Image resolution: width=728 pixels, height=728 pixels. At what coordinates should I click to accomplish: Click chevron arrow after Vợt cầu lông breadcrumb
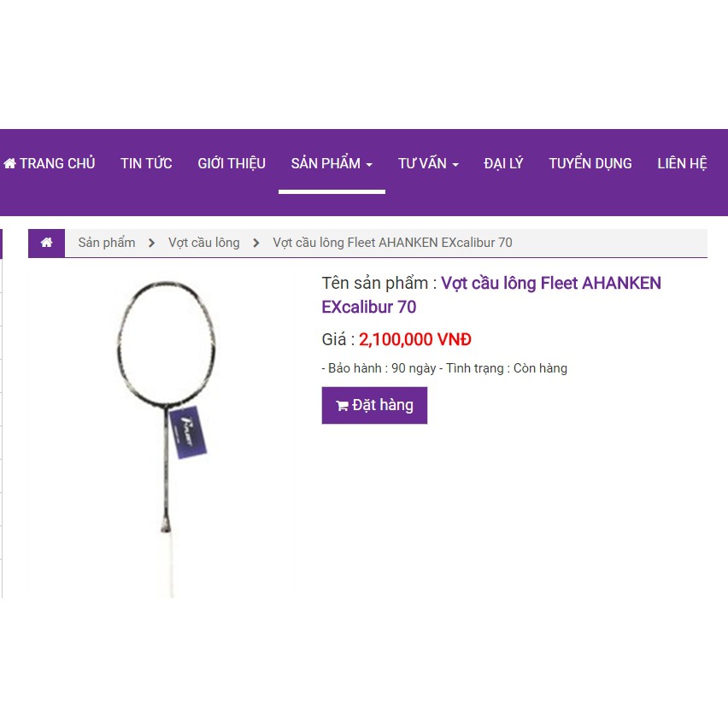[x=255, y=243]
